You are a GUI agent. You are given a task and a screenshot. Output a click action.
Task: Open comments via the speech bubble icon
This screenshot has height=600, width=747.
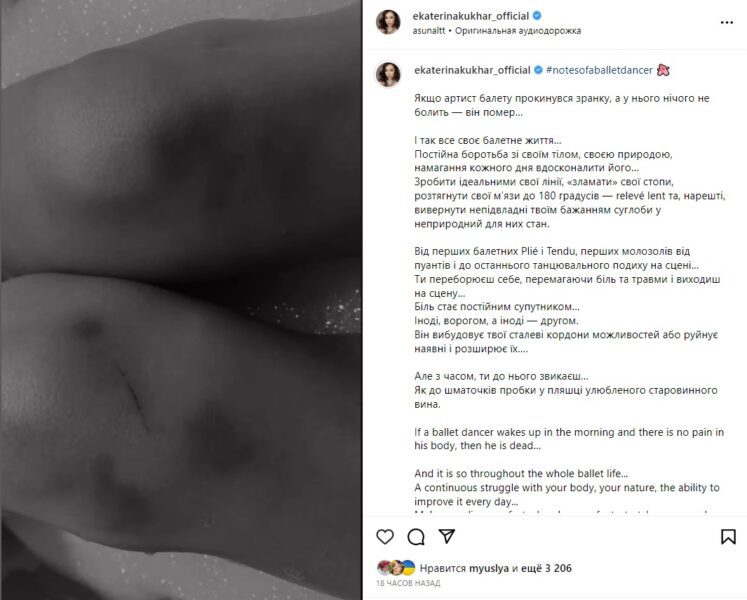point(416,537)
